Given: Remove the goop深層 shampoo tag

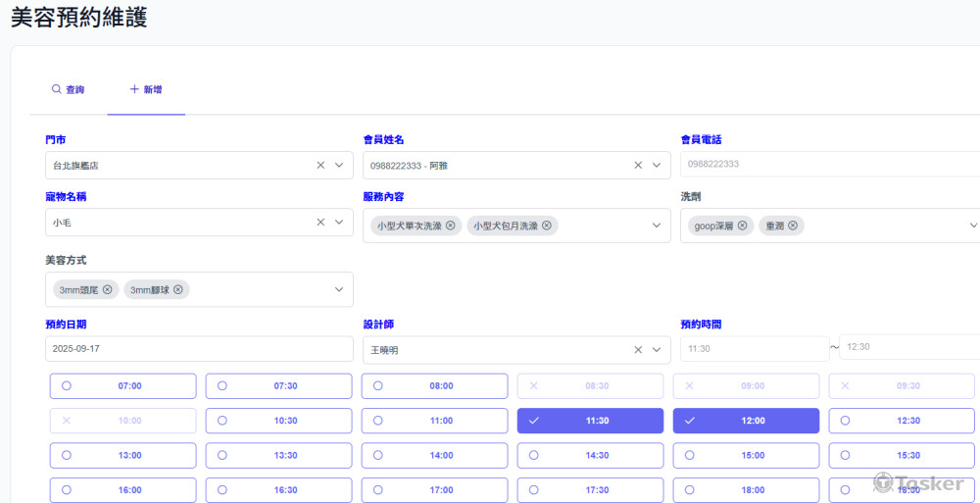Looking at the screenshot, I should (x=743, y=226).
